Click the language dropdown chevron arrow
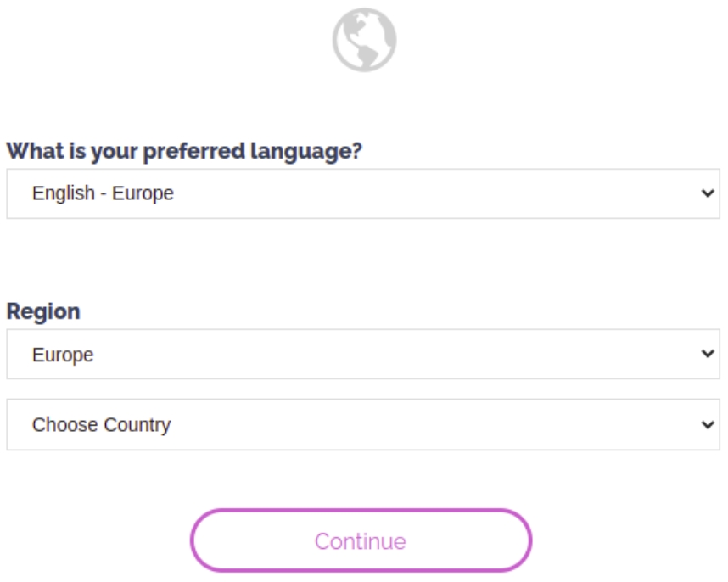 [x=708, y=193]
